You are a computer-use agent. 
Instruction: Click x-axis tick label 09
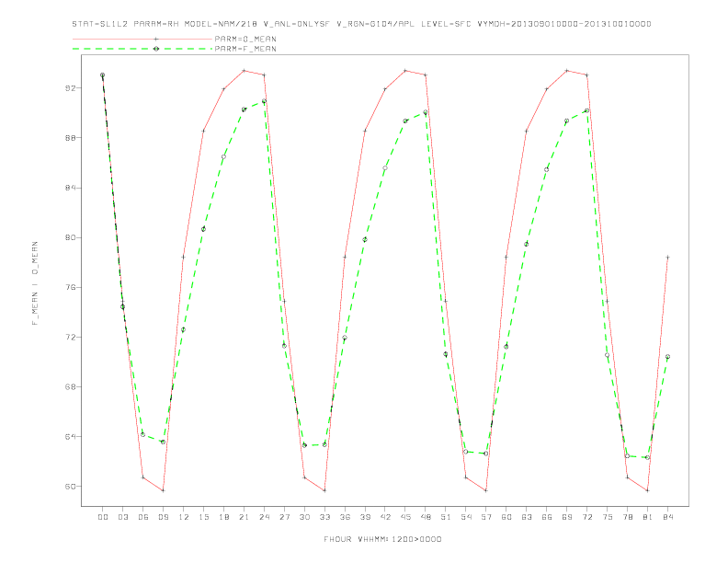[x=163, y=517]
